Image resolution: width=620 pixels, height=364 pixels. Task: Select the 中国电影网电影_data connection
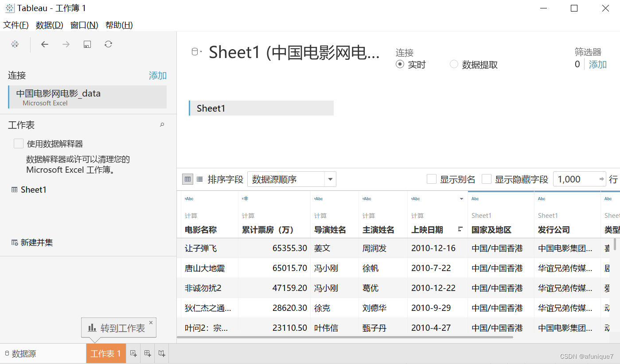[x=87, y=97]
